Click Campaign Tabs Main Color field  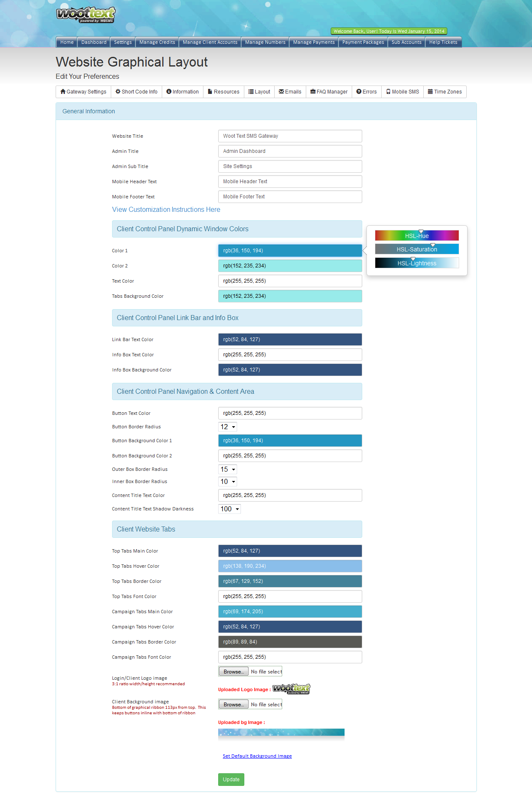pos(290,612)
